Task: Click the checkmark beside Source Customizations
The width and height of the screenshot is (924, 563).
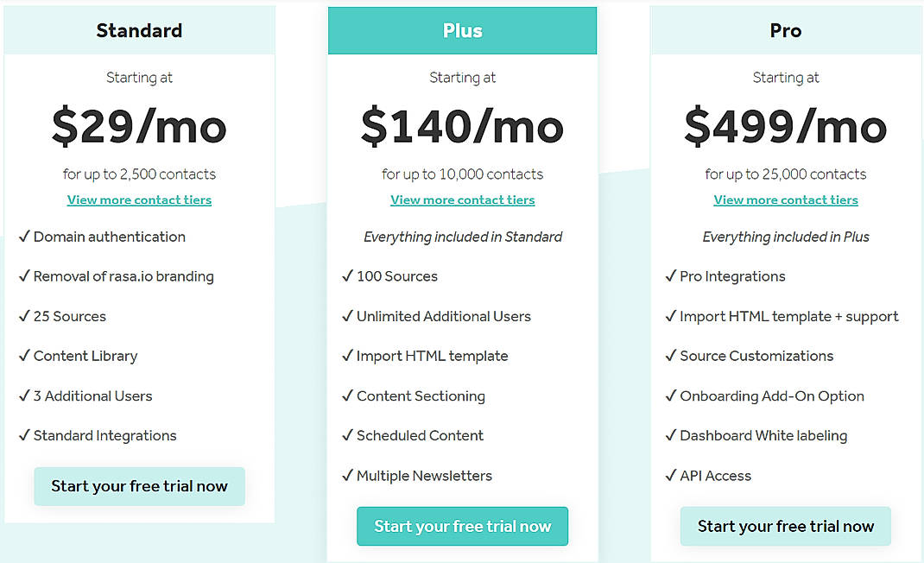Action: coord(671,356)
